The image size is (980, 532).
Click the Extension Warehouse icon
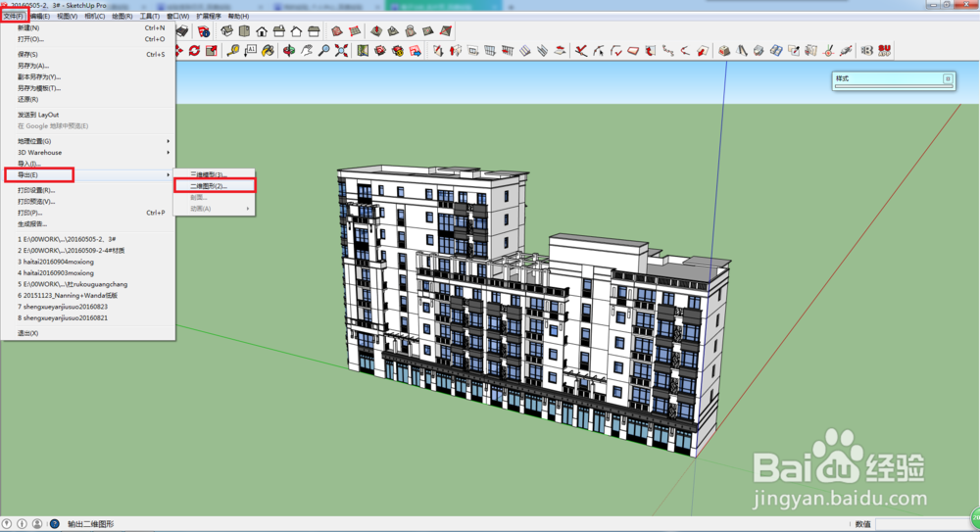398,51
